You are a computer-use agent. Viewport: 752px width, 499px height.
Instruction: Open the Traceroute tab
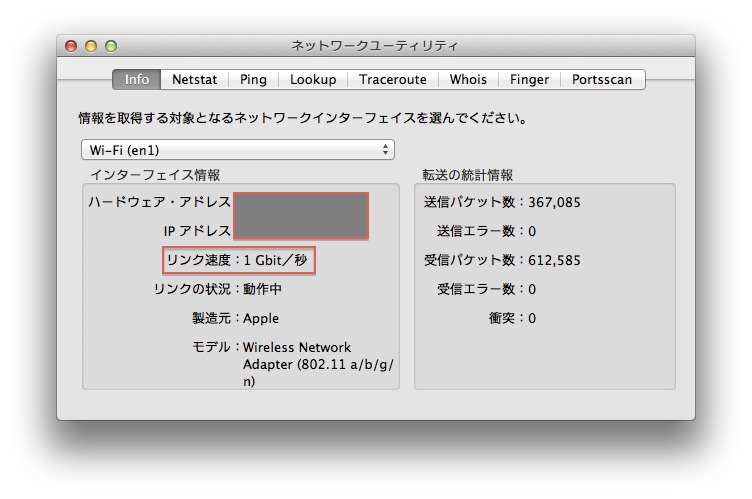[x=393, y=79]
